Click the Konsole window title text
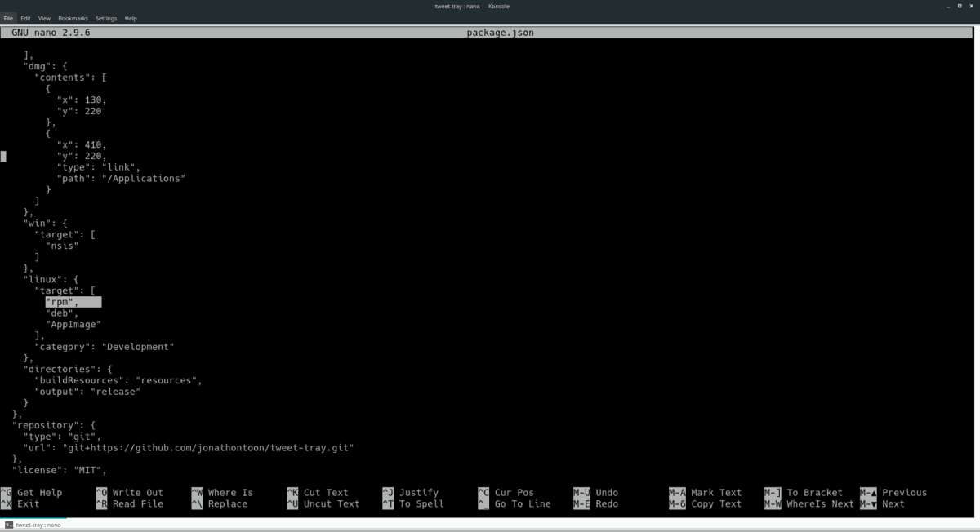The height and width of the screenshot is (532, 980). [x=473, y=7]
